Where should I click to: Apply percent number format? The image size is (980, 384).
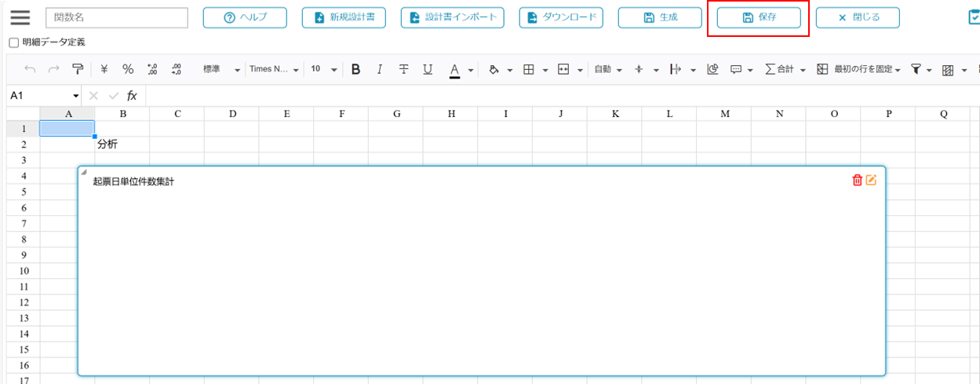(x=128, y=69)
